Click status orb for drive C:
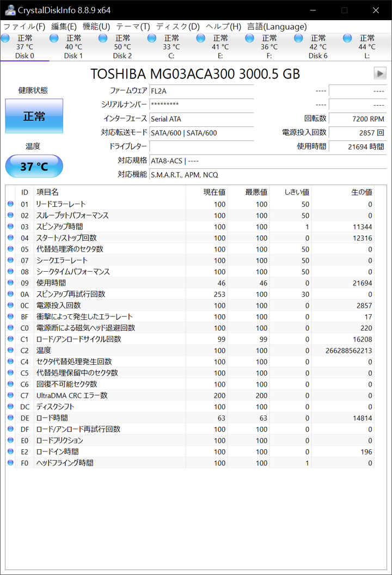 click(x=152, y=38)
